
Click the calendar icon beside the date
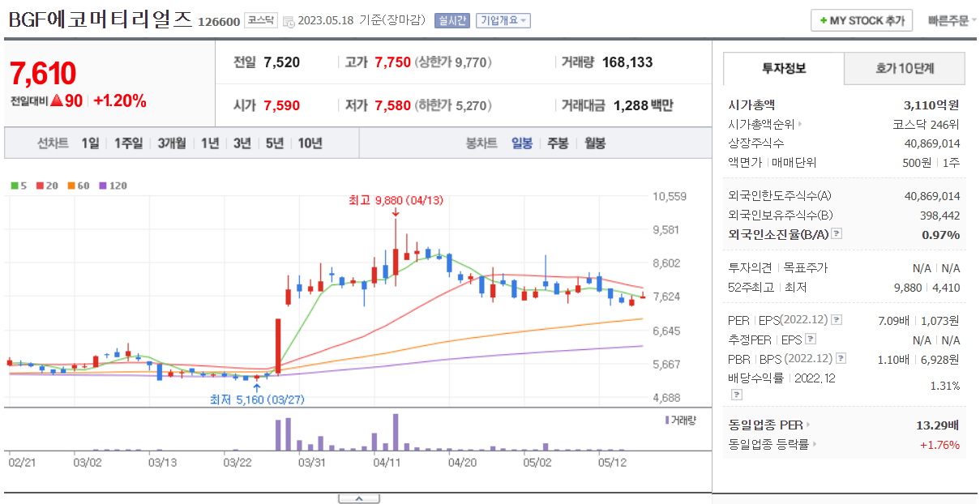(289, 21)
